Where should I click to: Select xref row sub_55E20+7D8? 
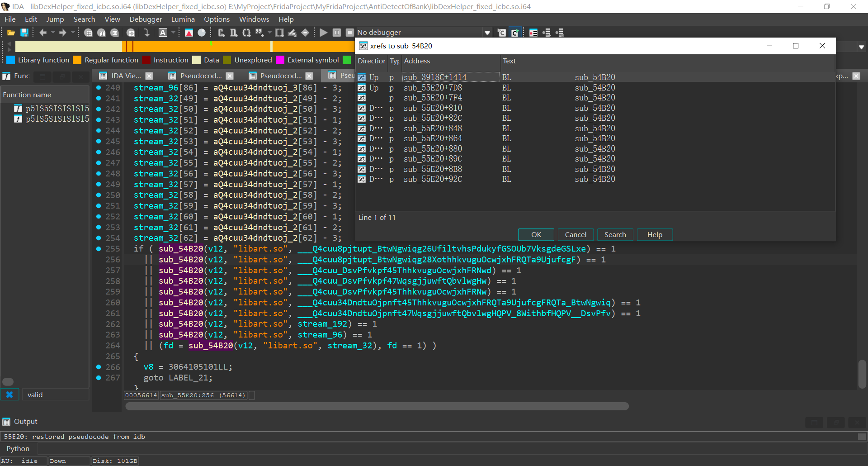coord(433,88)
